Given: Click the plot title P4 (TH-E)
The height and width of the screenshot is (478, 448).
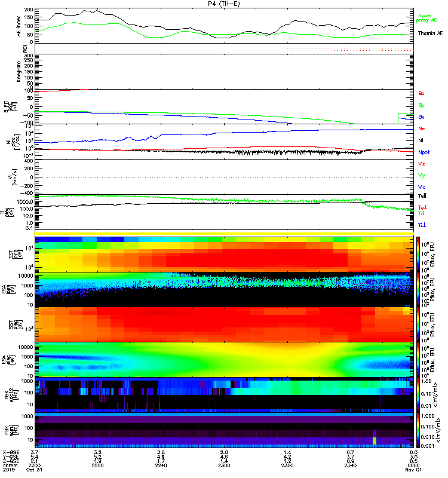Looking at the screenshot, I should [x=224, y=4].
